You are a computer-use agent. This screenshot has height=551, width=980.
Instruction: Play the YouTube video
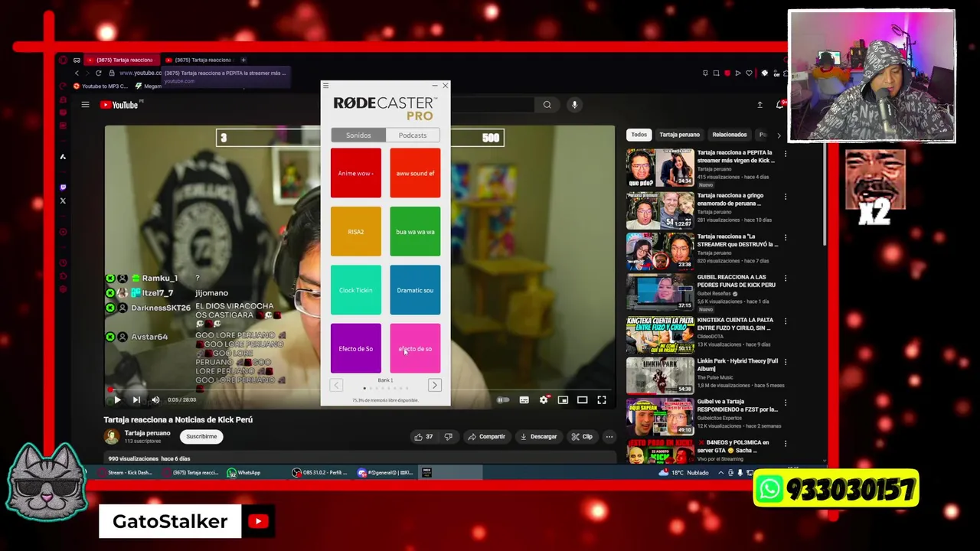[x=117, y=399]
